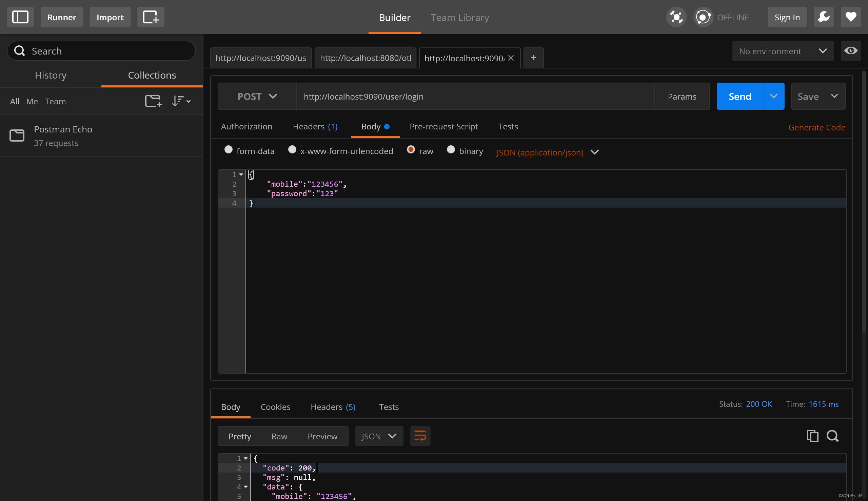Open the Pre-request Script tab

point(443,126)
